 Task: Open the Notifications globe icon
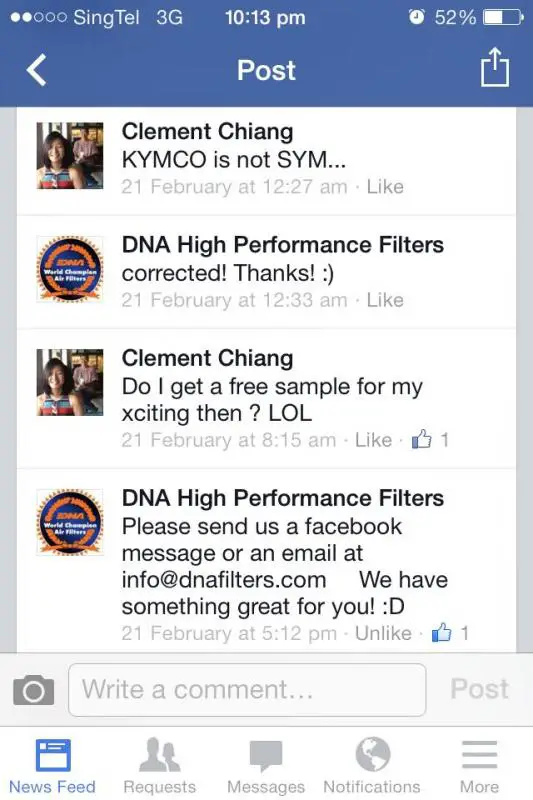pyautogui.click(x=373, y=754)
